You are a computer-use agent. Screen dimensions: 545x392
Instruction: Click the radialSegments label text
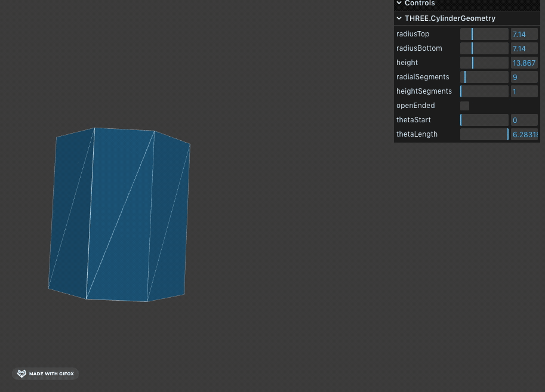pyautogui.click(x=423, y=77)
